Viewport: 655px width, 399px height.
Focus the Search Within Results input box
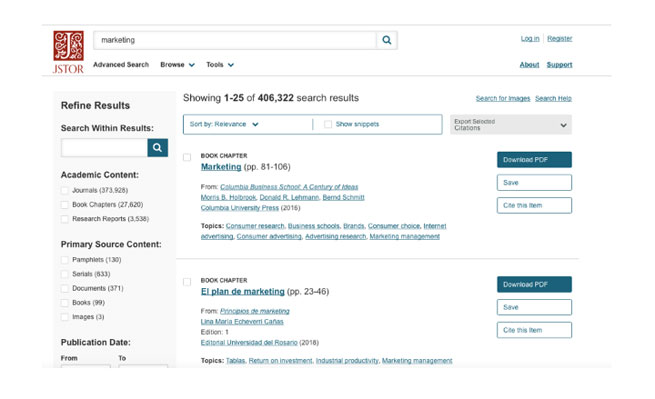click(x=104, y=147)
